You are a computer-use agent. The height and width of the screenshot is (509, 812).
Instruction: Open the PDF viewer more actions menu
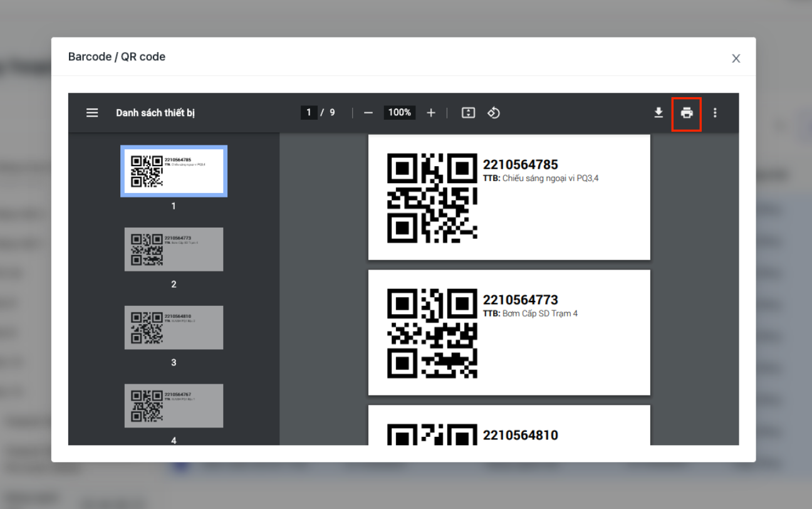pyautogui.click(x=715, y=113)
